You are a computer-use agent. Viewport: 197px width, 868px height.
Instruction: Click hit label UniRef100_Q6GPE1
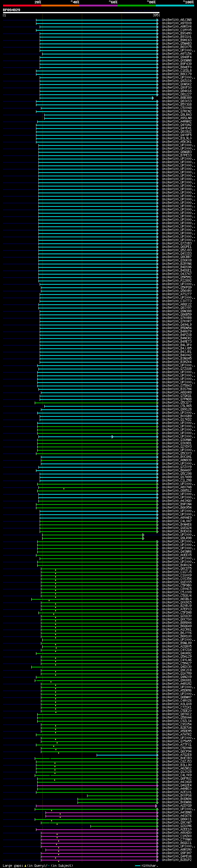click(177, 247)
